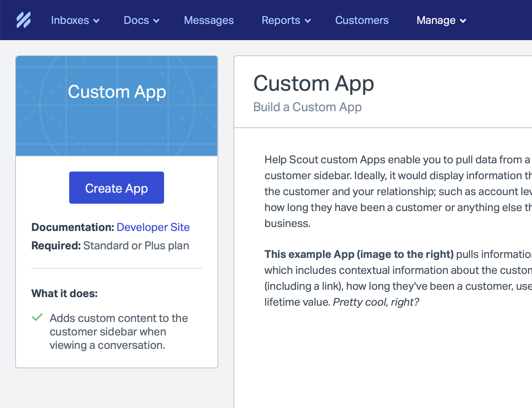
Task: Expand the Docs dropdown menu
Action: 141,20
